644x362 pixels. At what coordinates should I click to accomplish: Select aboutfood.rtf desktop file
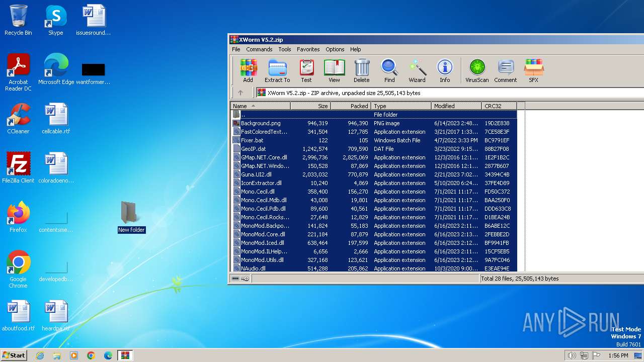click(18, 316)
